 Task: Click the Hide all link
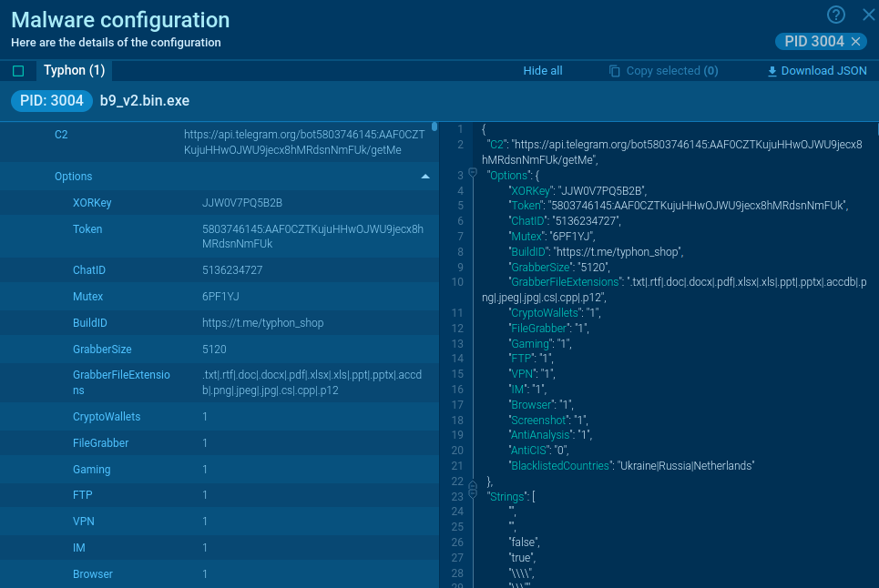542,71
